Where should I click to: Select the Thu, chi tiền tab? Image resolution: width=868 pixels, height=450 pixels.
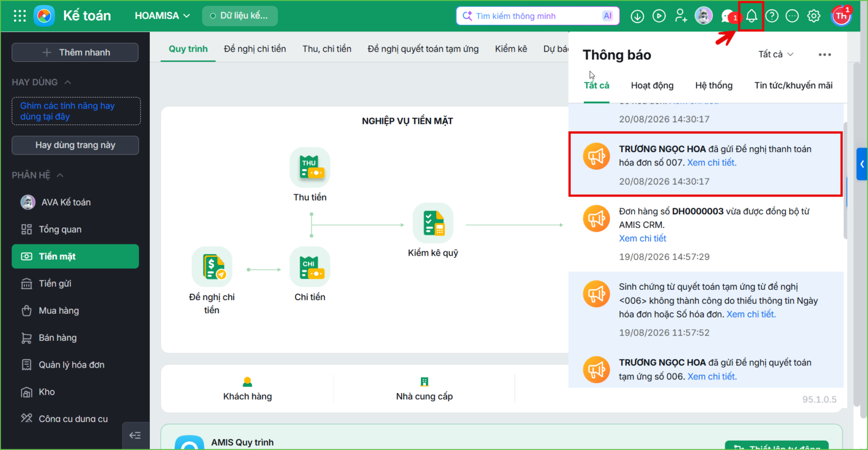coord(327,49)
